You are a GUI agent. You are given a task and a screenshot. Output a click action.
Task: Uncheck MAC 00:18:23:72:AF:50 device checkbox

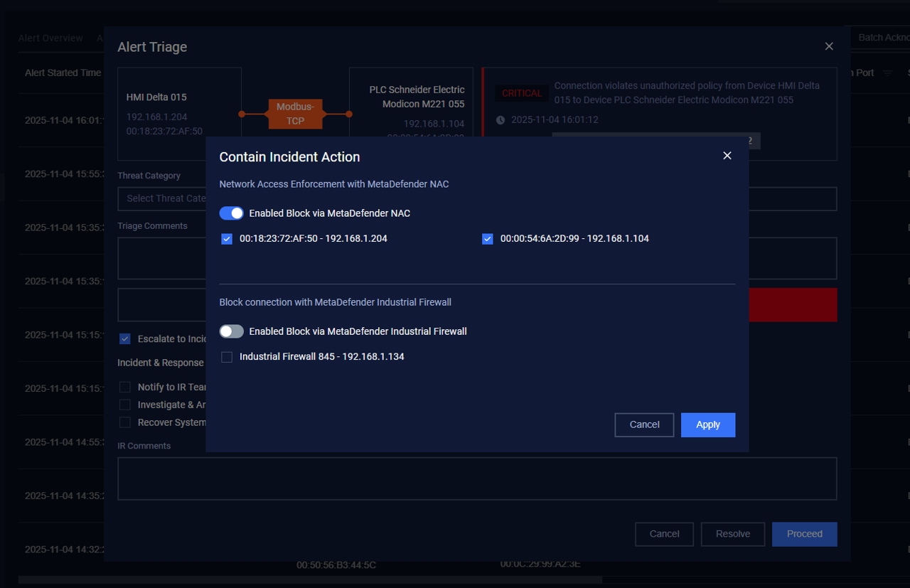[227, 239]
